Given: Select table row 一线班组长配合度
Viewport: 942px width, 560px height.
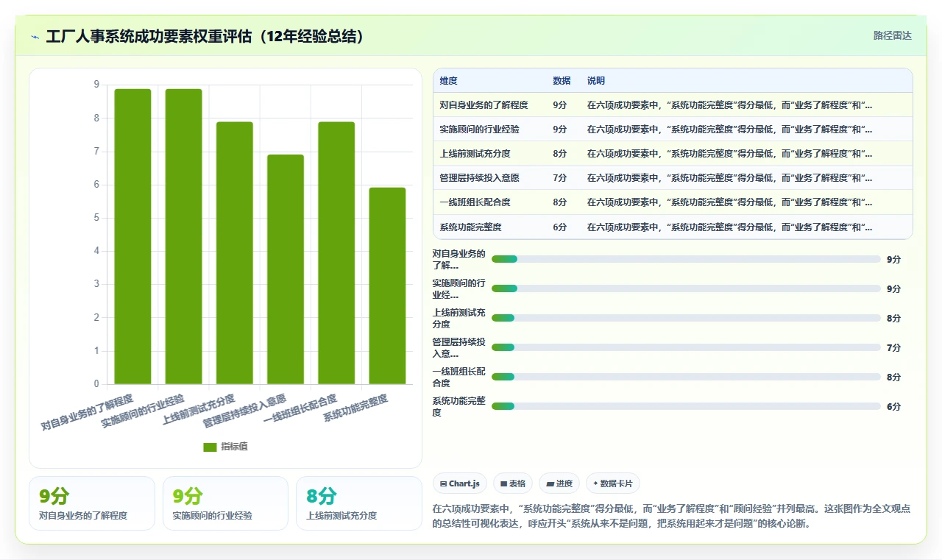Looking at the screenshot, I should click(x=673, y=202).
